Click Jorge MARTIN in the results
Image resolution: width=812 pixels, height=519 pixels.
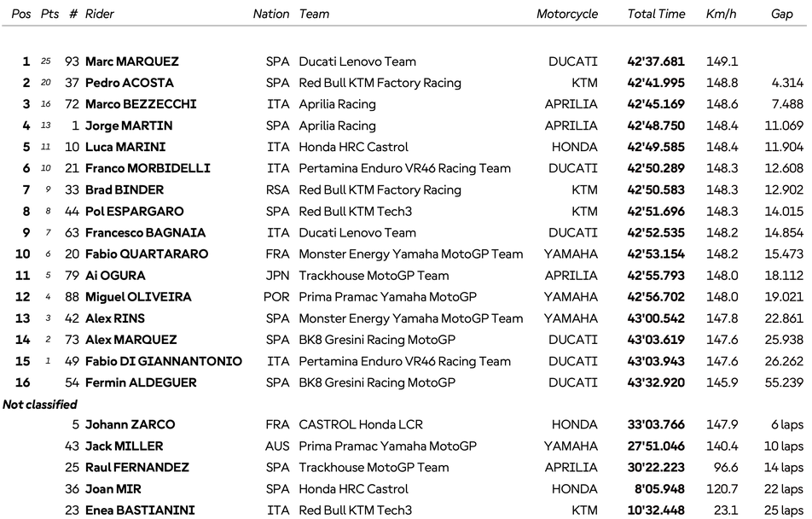(x=125, y=125)
